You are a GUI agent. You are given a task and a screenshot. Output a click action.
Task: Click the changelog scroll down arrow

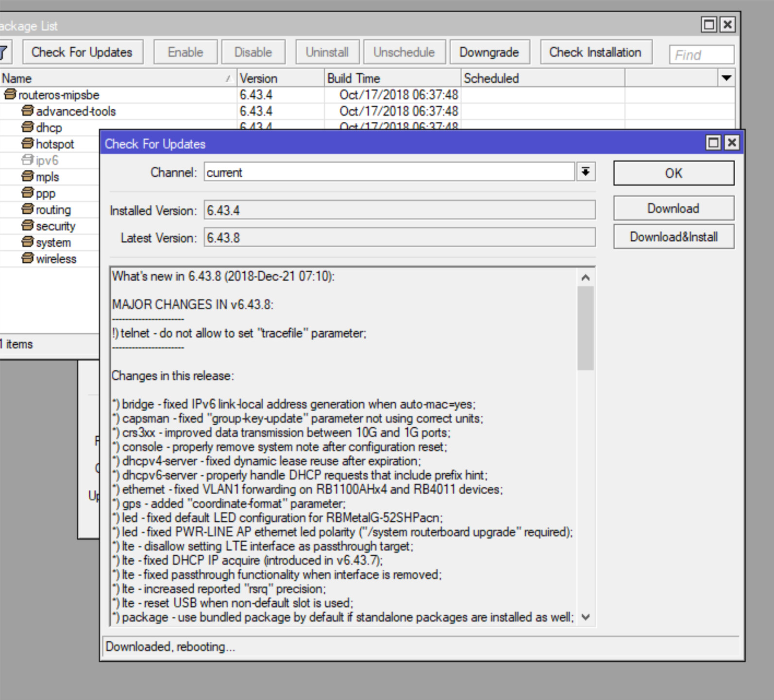click(x=586, y=617)
